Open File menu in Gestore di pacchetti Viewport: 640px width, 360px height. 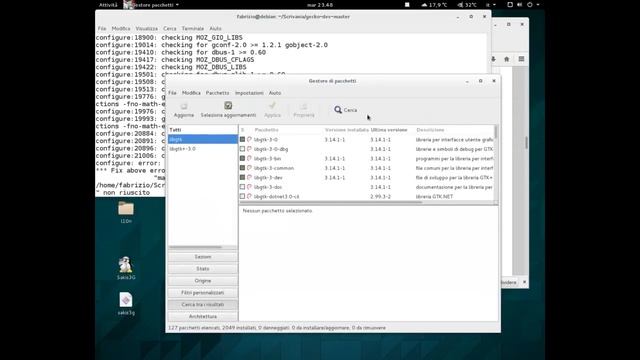[x=173, y=93]
